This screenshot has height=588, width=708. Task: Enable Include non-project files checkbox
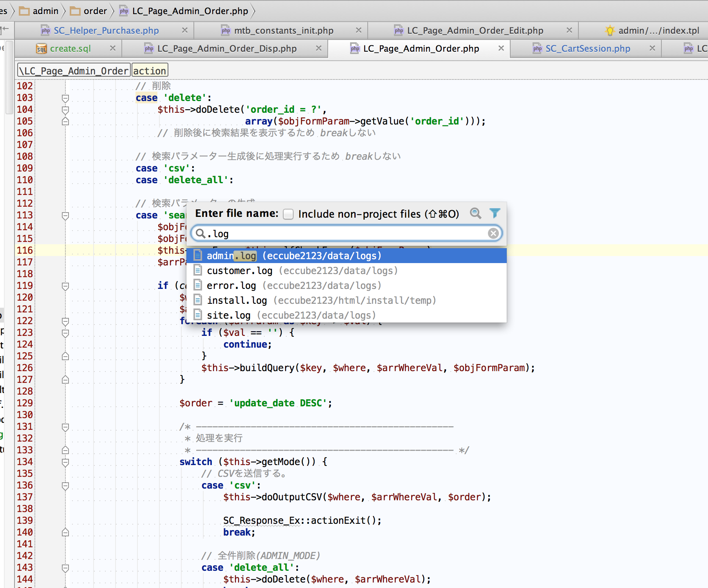(x=288, y=214)
